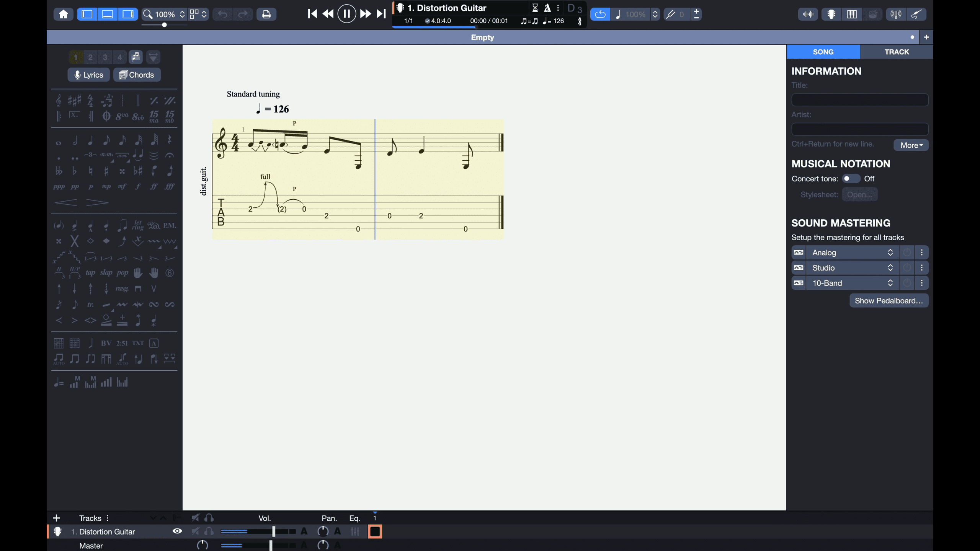Click the Print icon
The image size is (980, 551).
coord(266,14)
